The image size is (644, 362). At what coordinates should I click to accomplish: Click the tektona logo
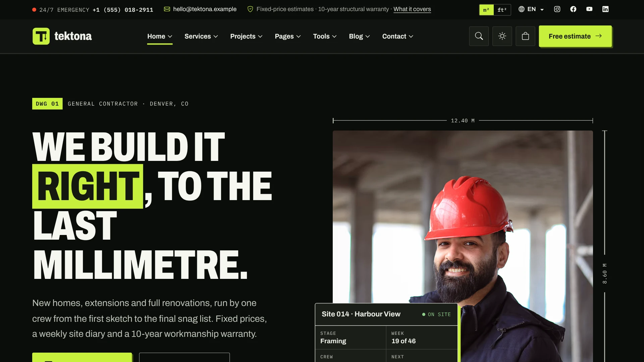(x=62, y=36)
